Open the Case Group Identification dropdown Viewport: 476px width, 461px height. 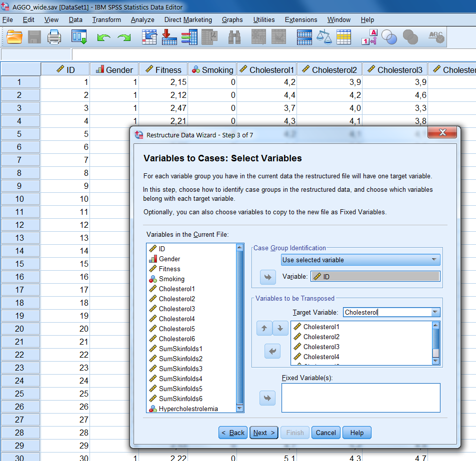pyautogui.click(x=360, y=259)
